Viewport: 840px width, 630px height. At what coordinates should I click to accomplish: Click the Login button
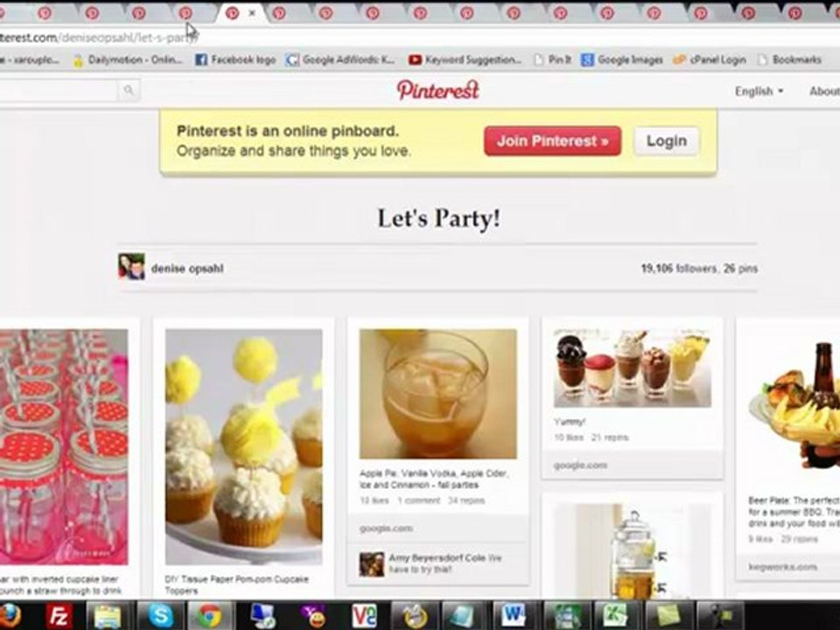pos(667,141)
